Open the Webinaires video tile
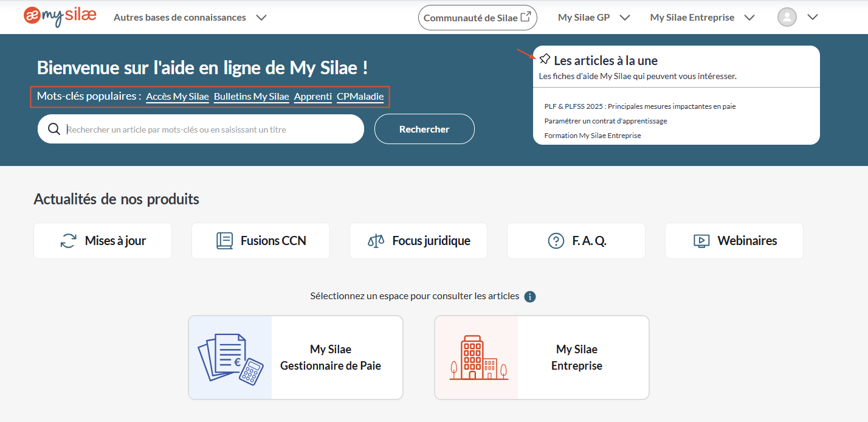Screen dimensions: 868x422 [734, 241]
